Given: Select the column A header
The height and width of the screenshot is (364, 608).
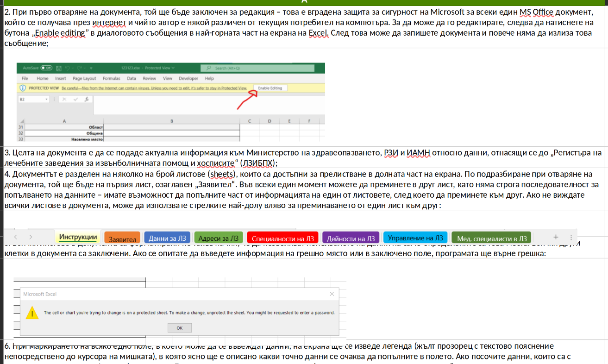Looking at the screenshot, I should tap(64, 121).
